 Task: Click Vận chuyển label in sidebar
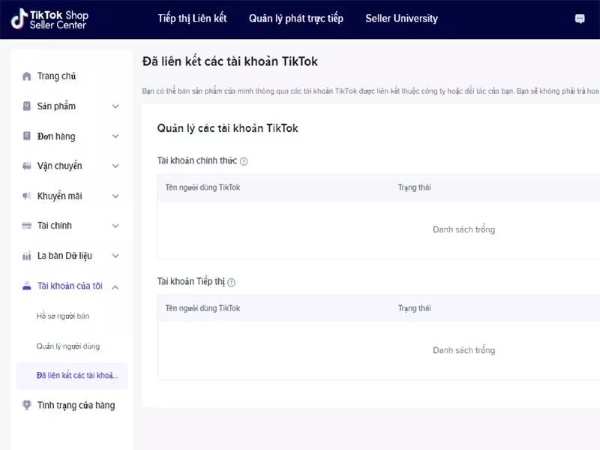60,166
